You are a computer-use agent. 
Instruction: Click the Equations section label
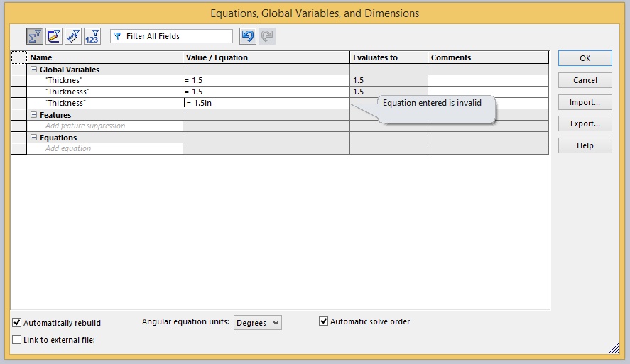point(58,138)
